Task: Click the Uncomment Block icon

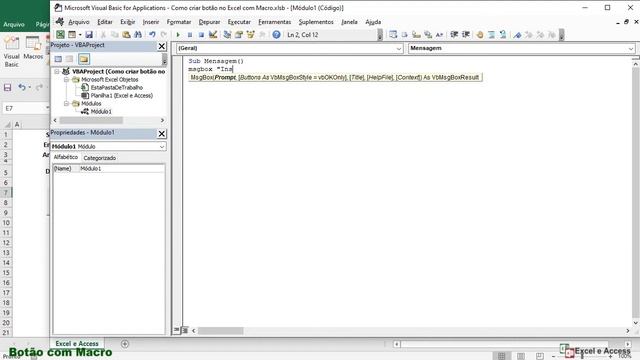Action: (502, 35)
